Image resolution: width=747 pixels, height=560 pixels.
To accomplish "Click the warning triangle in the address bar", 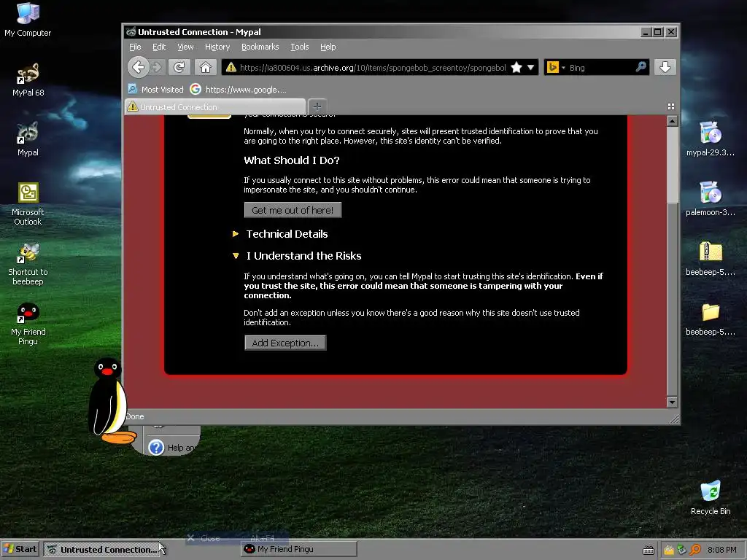I will pos(231,67).
